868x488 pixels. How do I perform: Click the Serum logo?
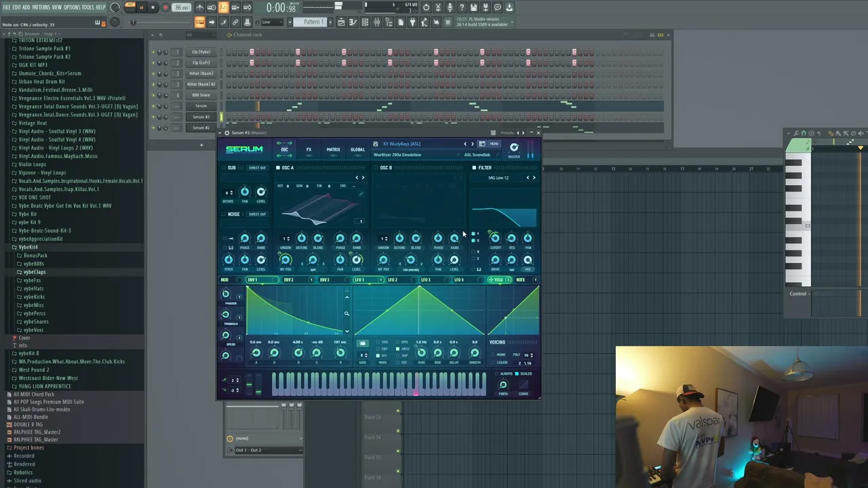tap(244, 149)
